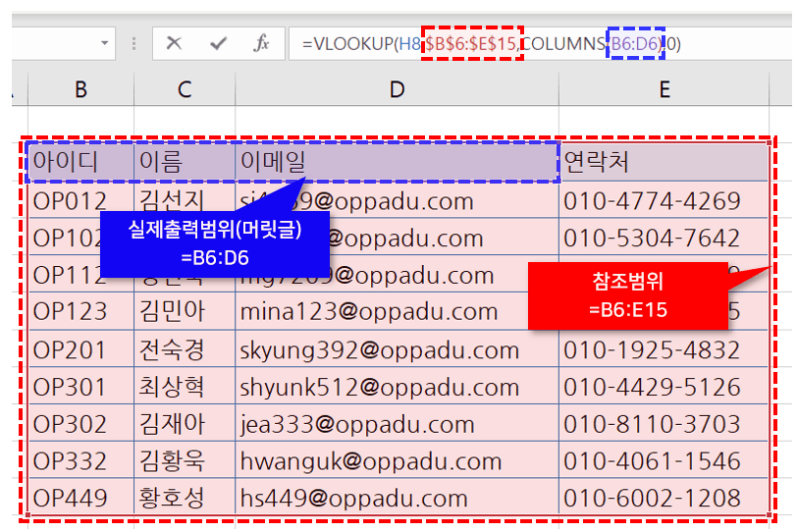Select column B header
This screenshot has width=797, height=532.
80,89
